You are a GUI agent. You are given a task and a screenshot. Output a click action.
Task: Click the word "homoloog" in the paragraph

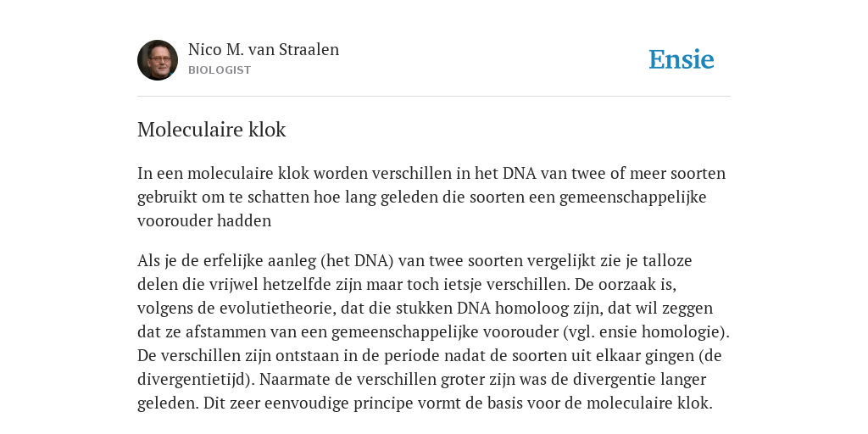pyautogui.click(x=529, y=308)
